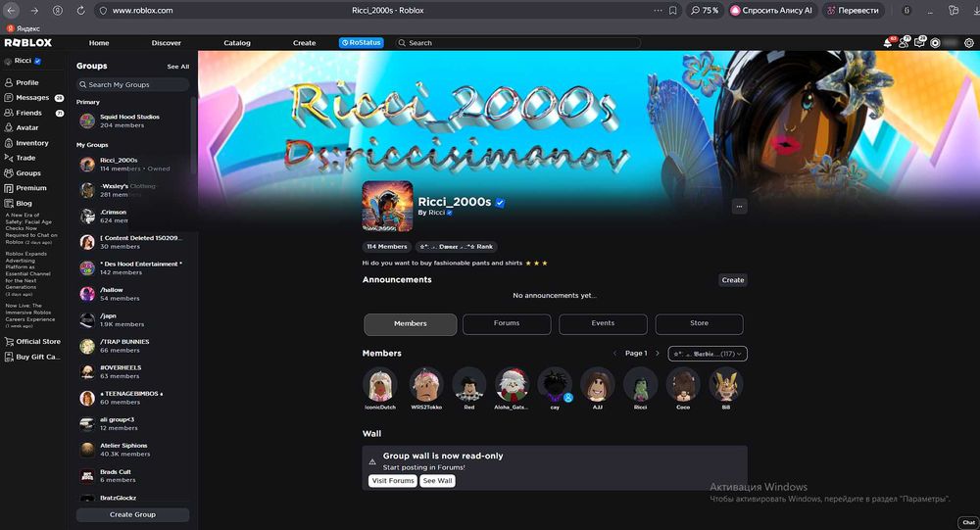Click the Visit Forums button
This screenshot has width=980, height=530.
pos(393,481)
